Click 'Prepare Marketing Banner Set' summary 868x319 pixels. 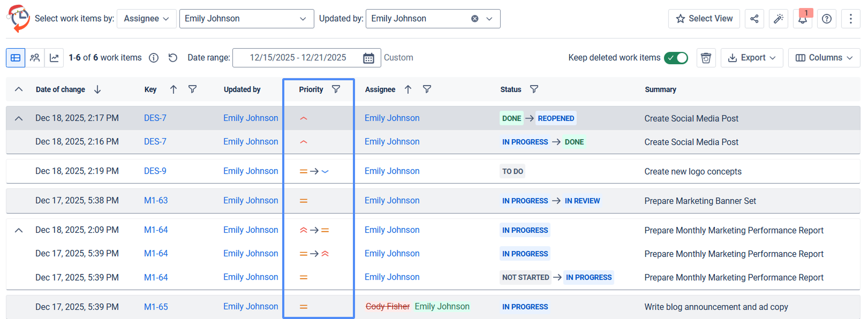[x=700, y=201]
